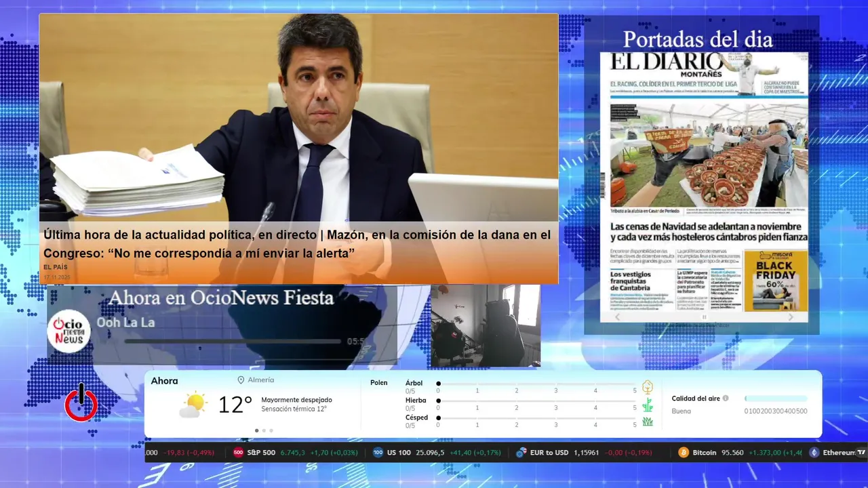Screen dimensions: 868x488
Task: Click the Black Friday advert on front page
Action: 776,281
